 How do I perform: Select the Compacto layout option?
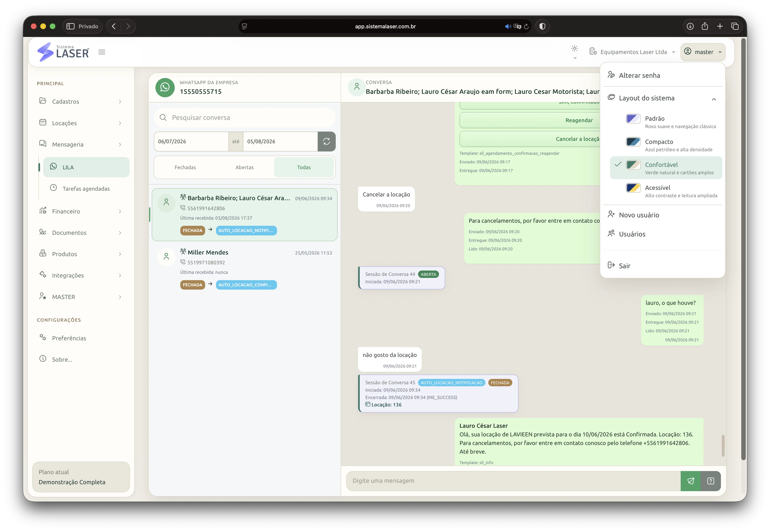click(666, 145)
